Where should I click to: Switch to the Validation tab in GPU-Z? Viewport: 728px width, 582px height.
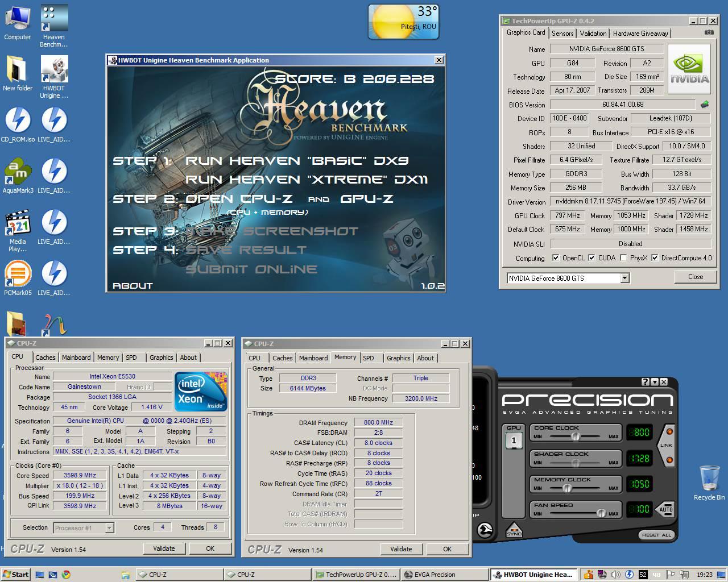[x=593, y=34]
